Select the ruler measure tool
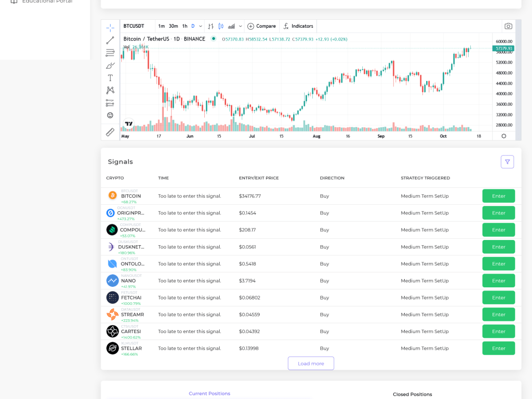The image size is (532, 399). click(x=110, y=132)
